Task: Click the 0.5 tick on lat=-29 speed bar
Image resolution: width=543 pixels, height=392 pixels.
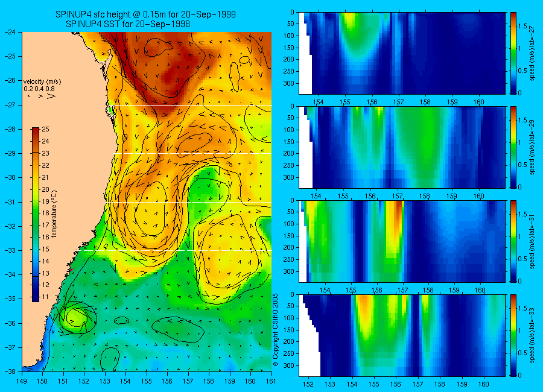Action: [x=523, y=165]
